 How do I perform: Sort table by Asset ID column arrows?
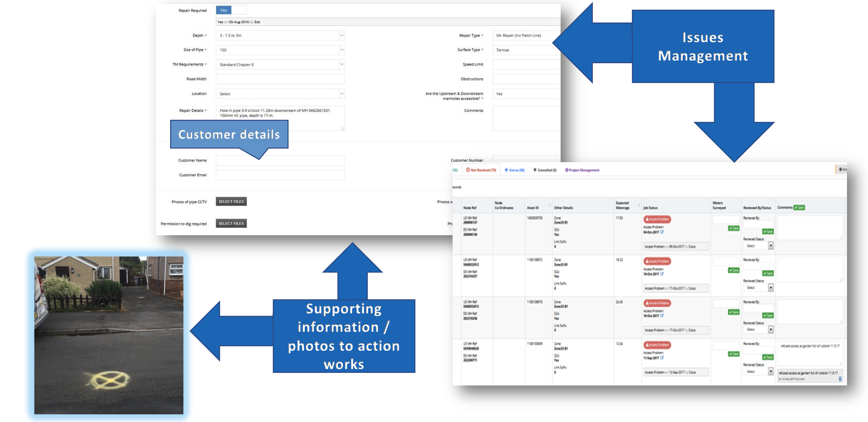[550, 205]
